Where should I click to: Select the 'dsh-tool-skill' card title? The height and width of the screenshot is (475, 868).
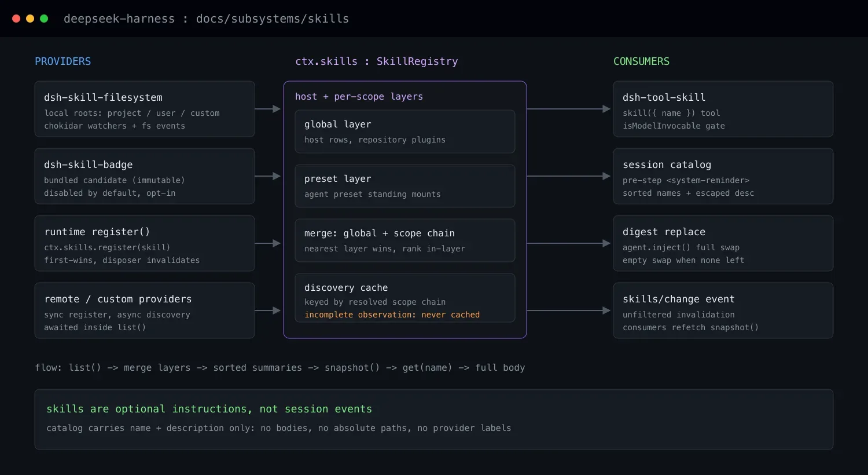pos(664,97)
